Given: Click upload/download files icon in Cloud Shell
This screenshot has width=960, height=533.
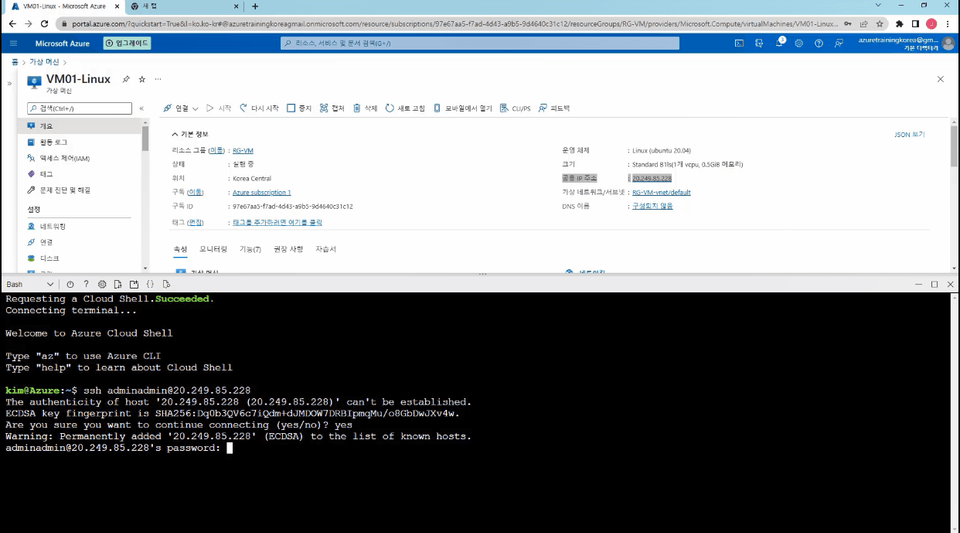Looking at the screenshot, I should pos(118,285).
